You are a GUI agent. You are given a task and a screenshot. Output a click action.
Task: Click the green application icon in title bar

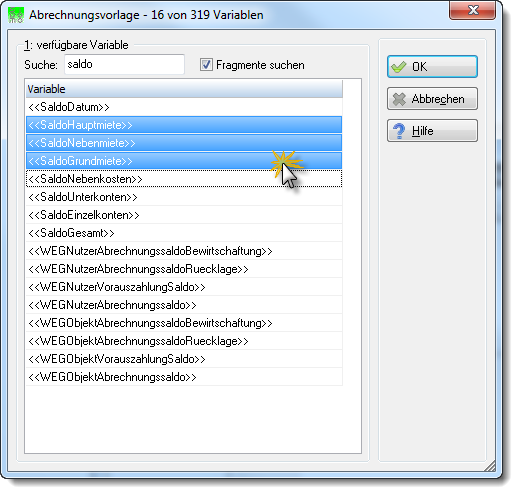point(16,15)
